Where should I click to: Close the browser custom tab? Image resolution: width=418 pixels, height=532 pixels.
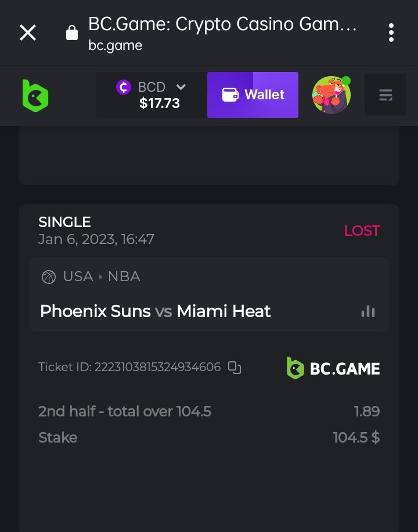28,33
